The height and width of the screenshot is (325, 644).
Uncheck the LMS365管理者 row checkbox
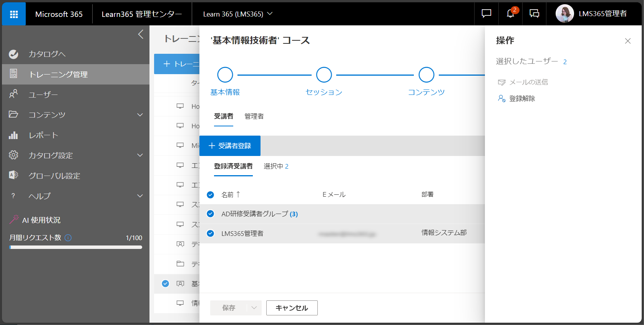[210, 233]
